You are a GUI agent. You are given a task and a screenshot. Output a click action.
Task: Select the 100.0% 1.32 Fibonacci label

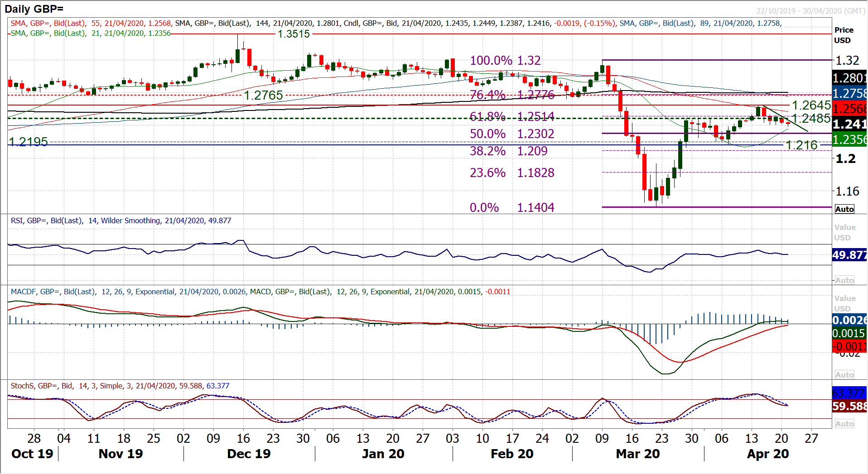[505, 60]
